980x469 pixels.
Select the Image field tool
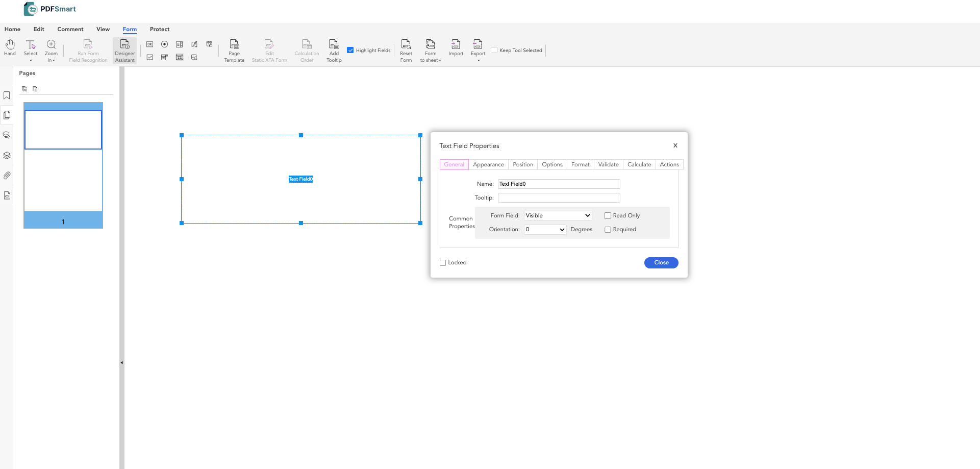(194, 57)
